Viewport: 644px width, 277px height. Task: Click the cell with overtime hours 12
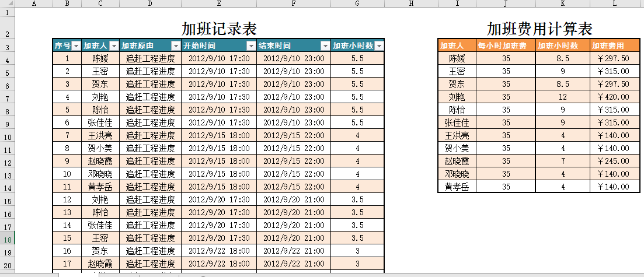pyautogui.click(x=563, y=97)
